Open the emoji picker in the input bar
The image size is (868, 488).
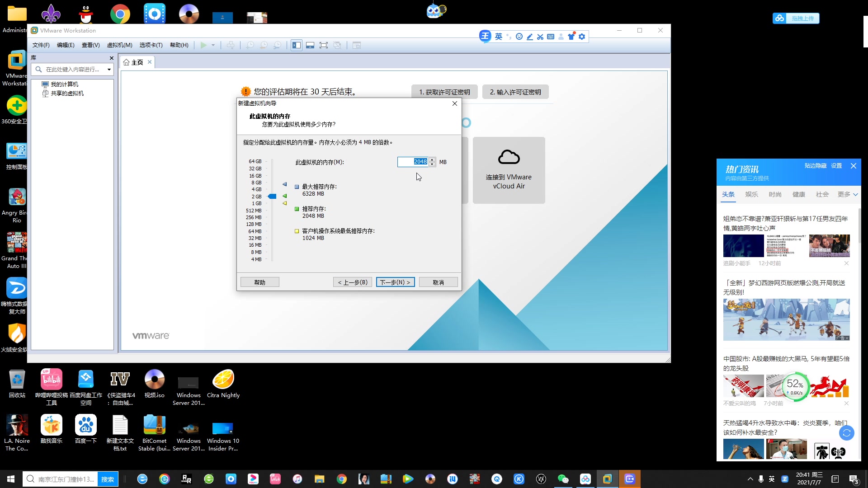(x=519, y=36)
